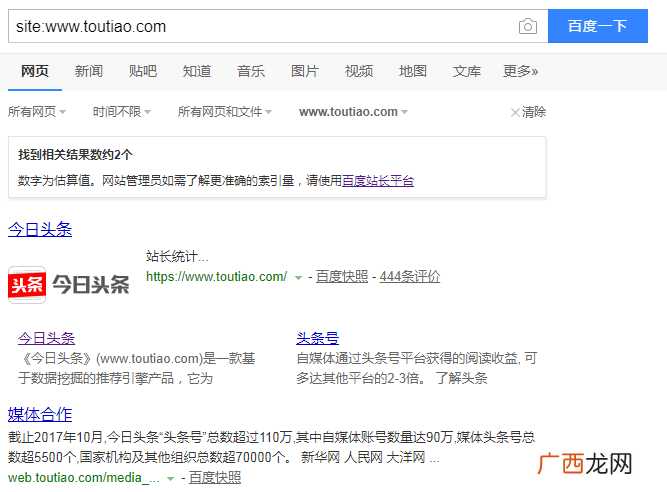Click the search input containing site:www.toutiao.com
This screenshot has width=667, height=492.
point(264,26)
